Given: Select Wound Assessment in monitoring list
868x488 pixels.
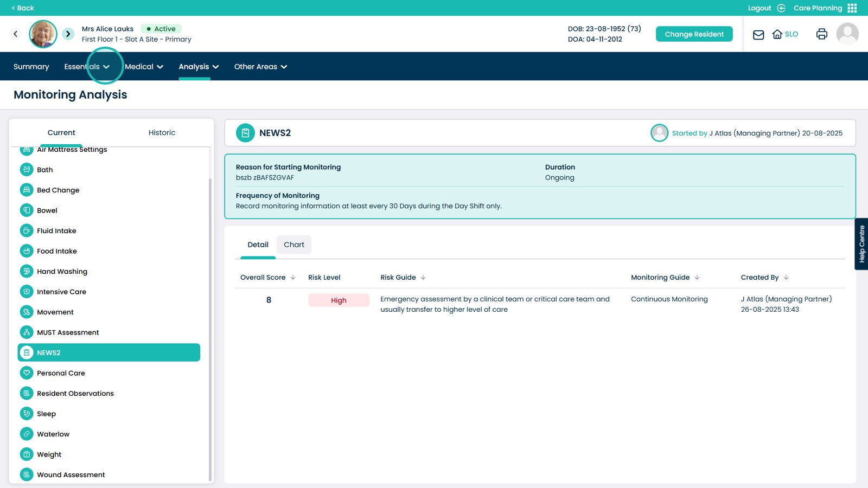Looking at the screenshot, I should point(71,475).
